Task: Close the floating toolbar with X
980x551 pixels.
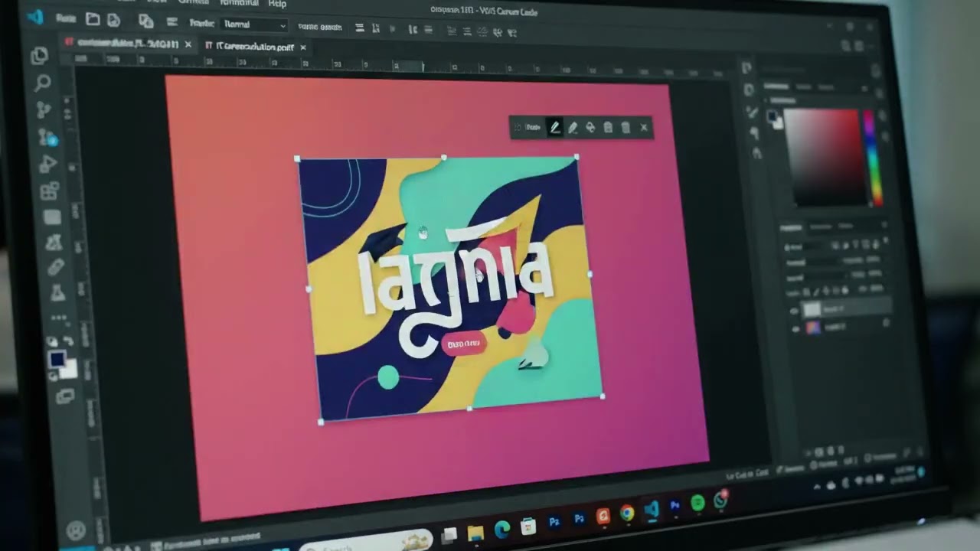Action: click(x=644, y=128)
